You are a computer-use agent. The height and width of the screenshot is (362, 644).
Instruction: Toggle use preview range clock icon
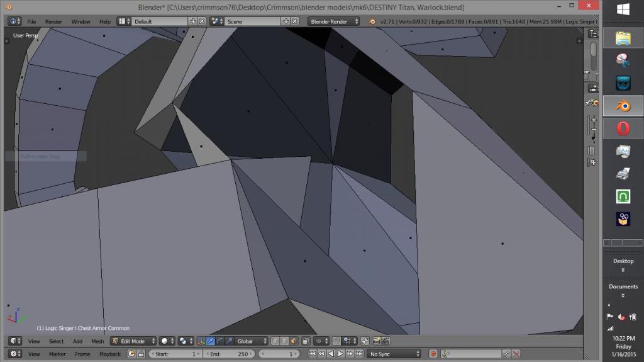point(131,354)
